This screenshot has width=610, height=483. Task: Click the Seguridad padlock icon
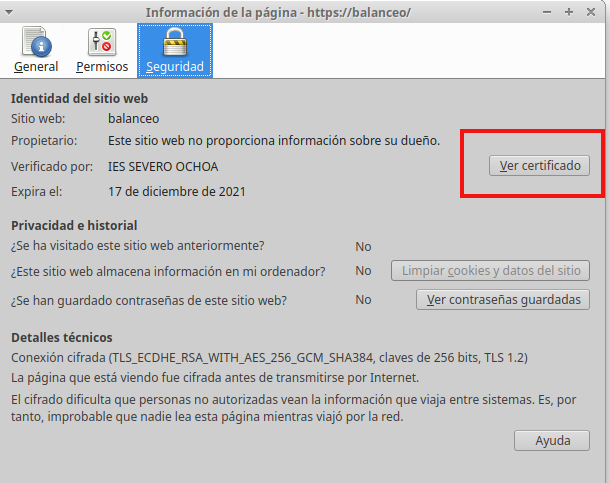tap(175, 42)
